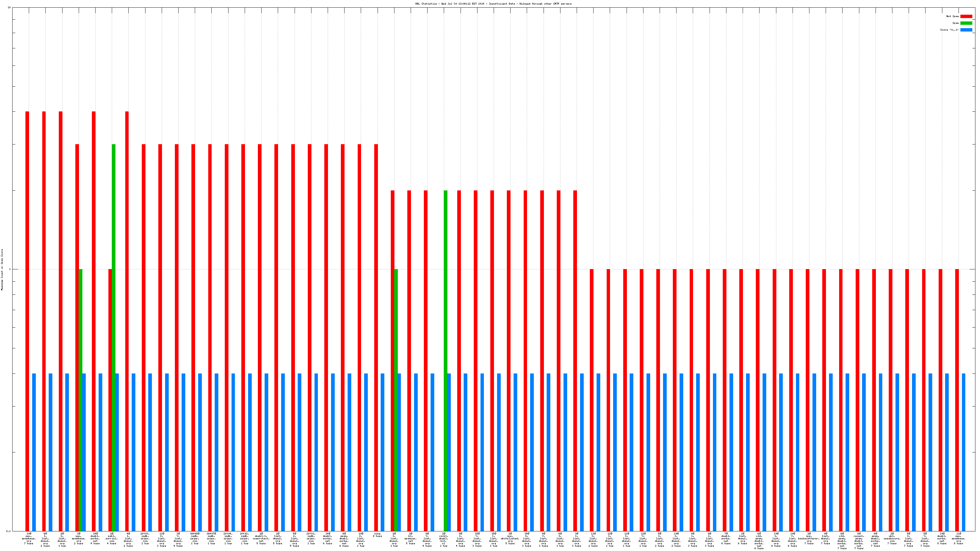Click the ips.backscatterer.org 7 hops label
The height and width of the screenshot is (551, 980).
coord(809,538)
